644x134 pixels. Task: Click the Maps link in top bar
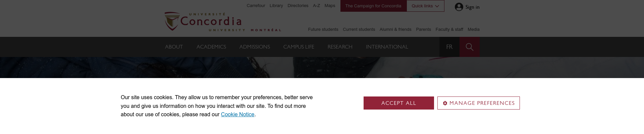click(330, 6)
